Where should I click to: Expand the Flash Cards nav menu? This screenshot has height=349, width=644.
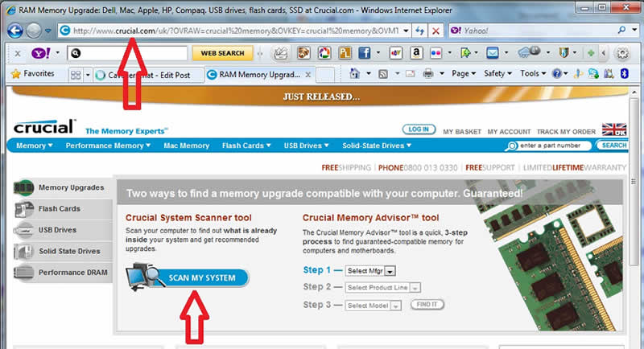[x=246, y=146]
